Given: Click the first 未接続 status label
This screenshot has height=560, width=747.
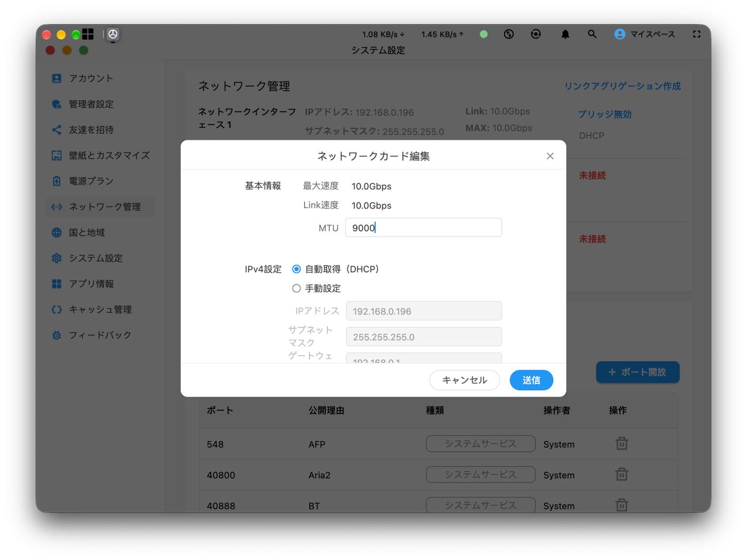Looking at the screenshot, I should [592, 175].
